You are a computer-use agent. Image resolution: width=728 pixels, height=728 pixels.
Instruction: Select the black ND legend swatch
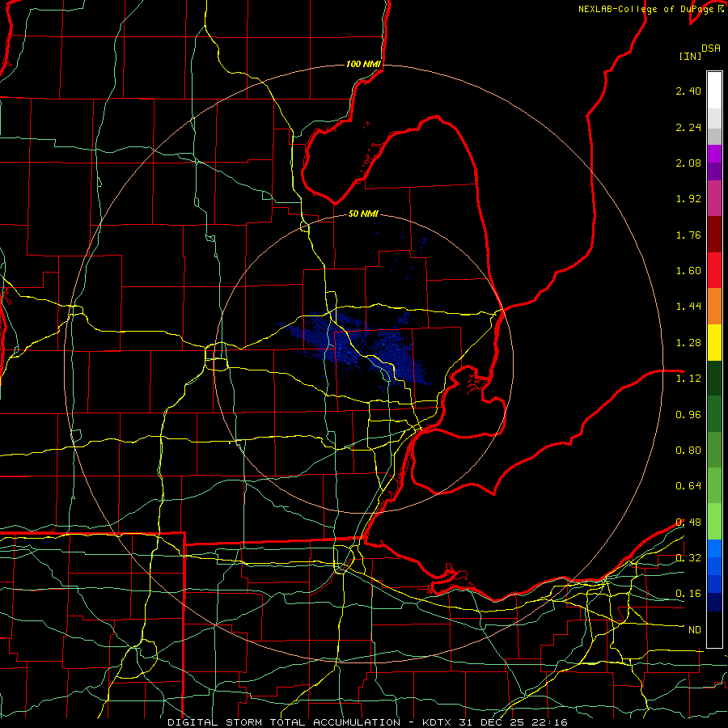(714, 629)
